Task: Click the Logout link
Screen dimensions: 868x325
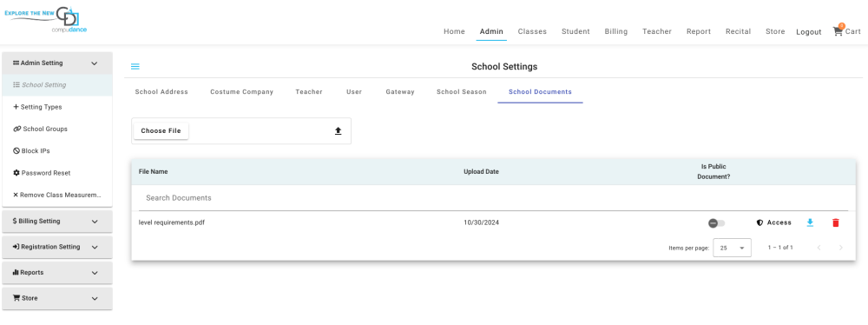Action: pos(809,32)
